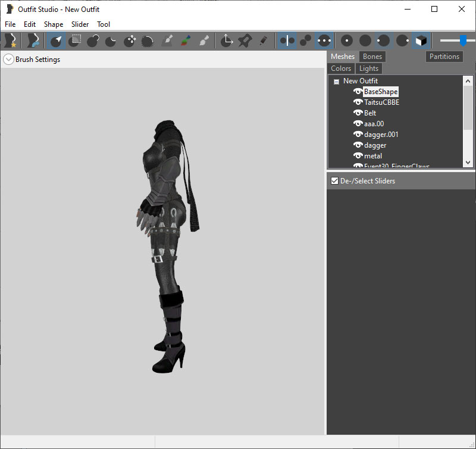
Task: Expand the Brush Settings panel
Action: pos(8,60)
